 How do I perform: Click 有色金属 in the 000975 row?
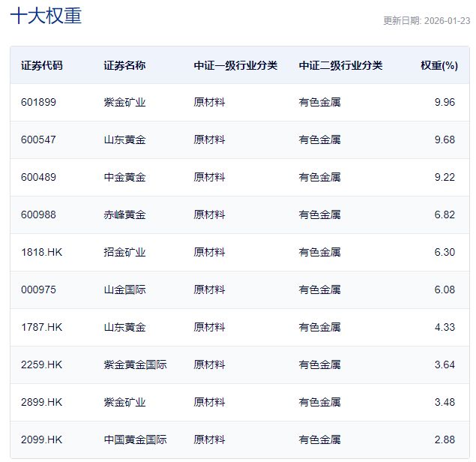319,289
